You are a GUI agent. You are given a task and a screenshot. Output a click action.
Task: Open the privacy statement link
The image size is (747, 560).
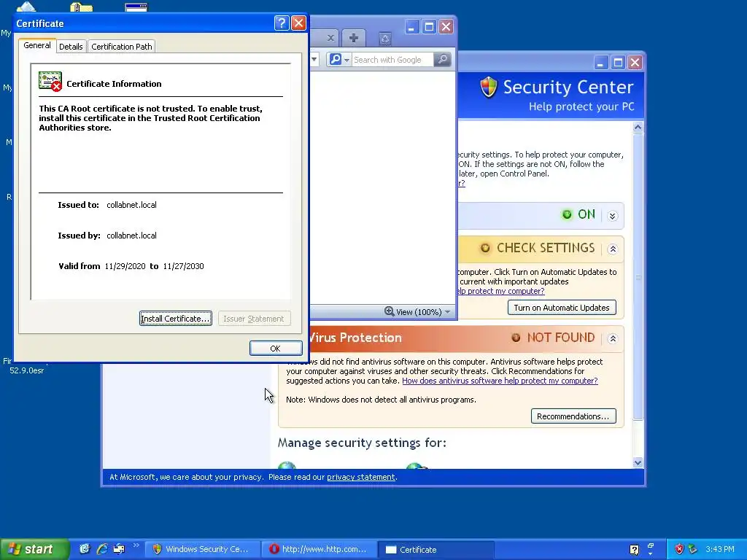pyautogui.click(x=360, y=477)
